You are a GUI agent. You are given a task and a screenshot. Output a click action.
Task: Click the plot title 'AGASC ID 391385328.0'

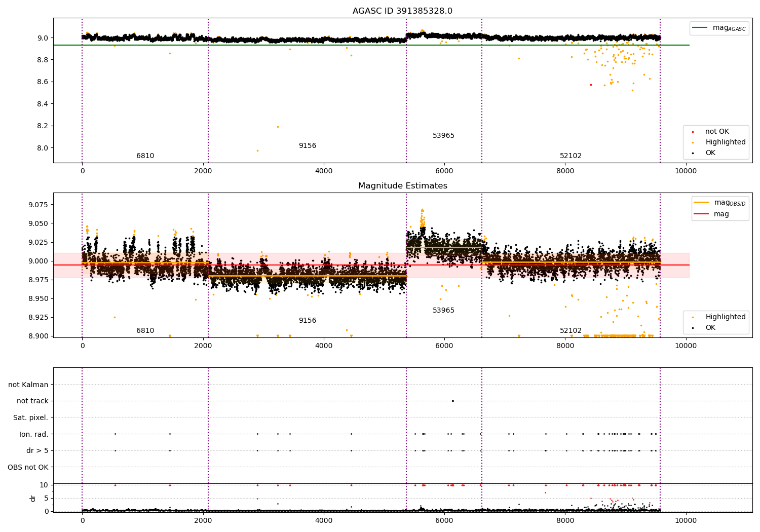(x=402, y=11)
